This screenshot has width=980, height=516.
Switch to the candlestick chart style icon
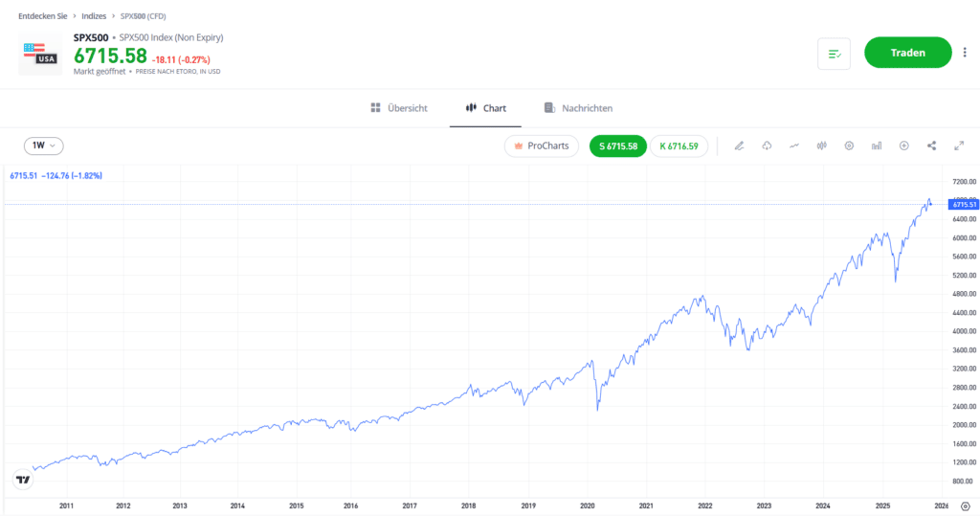pyautogui.click(x=821, y=146)
